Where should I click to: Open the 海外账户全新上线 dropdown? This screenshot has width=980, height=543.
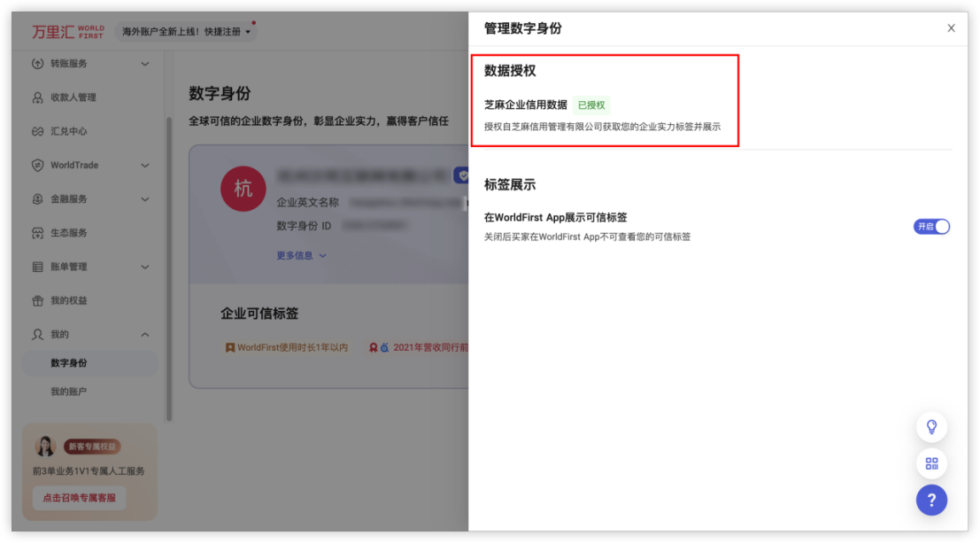186,31
